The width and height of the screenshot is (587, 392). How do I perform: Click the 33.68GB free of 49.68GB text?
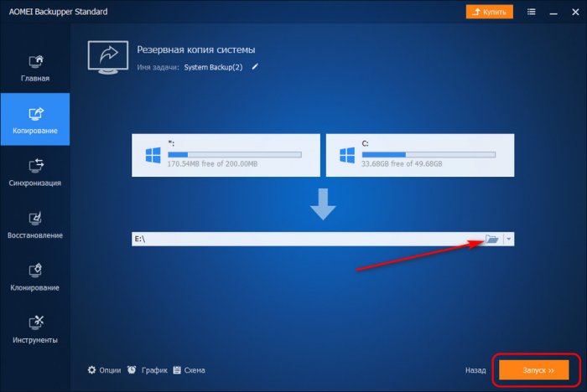click(x=402, y=164)
